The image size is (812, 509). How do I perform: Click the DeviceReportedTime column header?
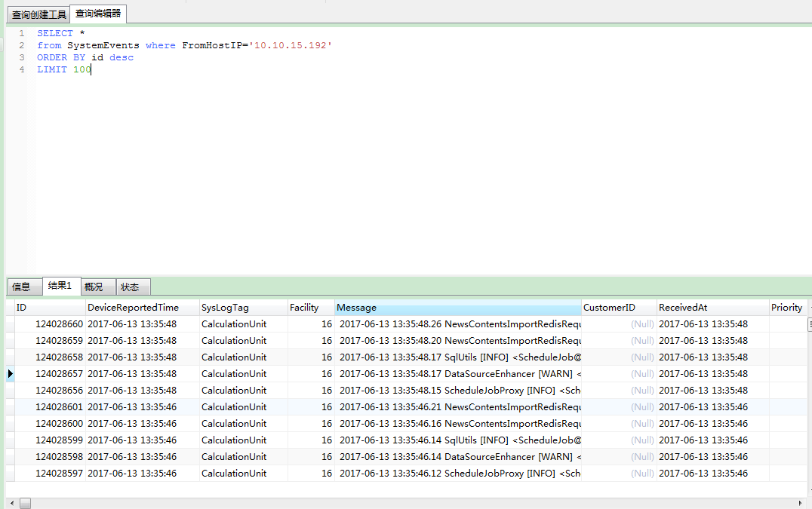tap(143, 307)
